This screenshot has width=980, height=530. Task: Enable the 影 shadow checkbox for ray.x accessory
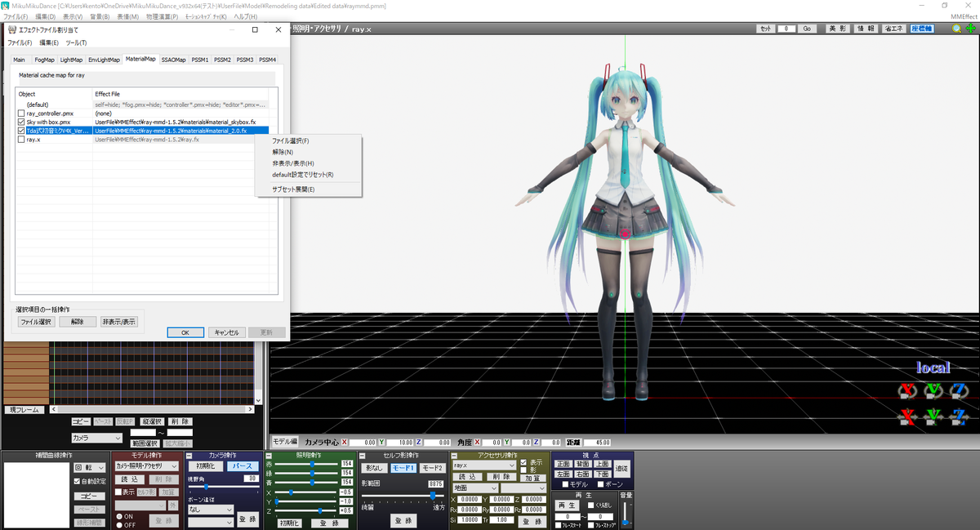(523, 470)
